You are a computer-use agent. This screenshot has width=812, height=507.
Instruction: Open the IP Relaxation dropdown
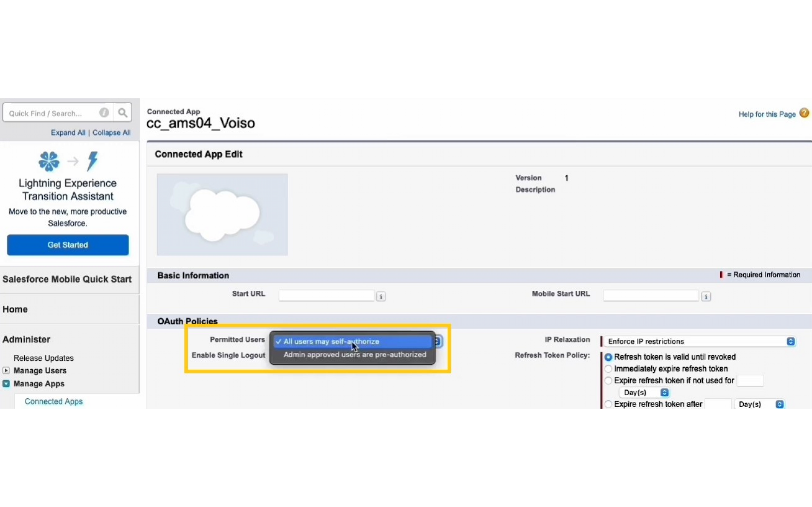click(700, 341)
